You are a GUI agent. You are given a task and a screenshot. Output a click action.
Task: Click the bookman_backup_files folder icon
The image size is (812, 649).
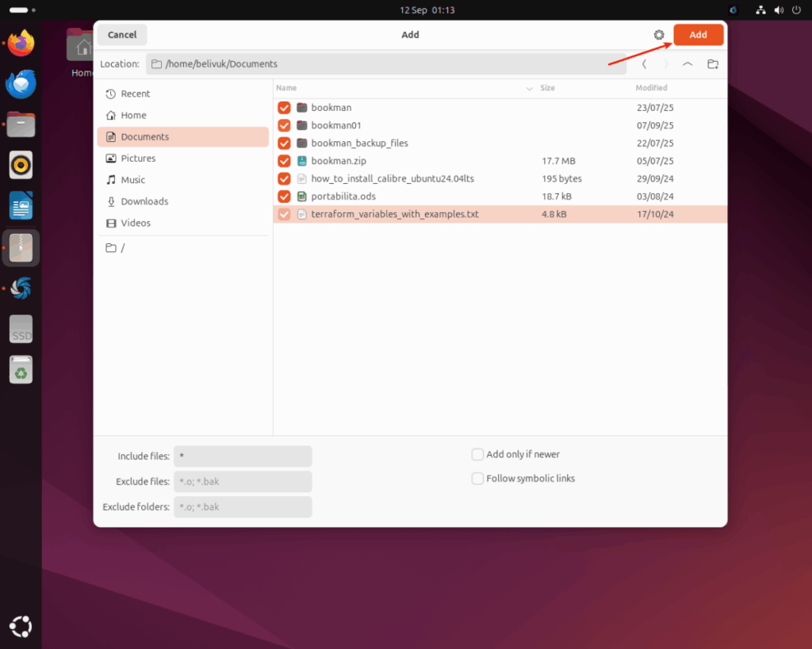302,143
